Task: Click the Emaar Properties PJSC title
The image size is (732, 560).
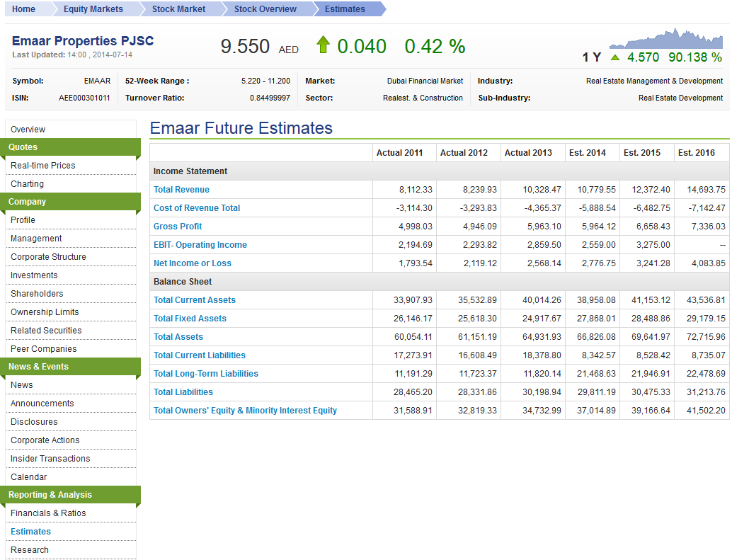Action: 83,41
